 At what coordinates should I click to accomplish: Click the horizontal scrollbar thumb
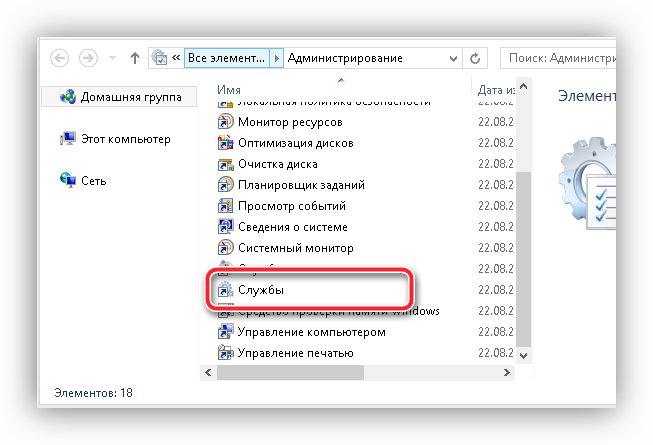tap(290, 373)
